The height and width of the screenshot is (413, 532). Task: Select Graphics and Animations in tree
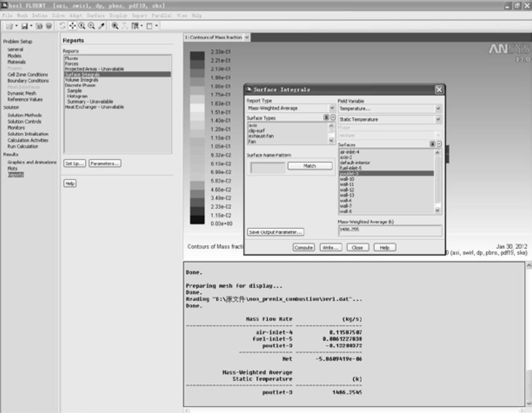click(x=32, y=162)
